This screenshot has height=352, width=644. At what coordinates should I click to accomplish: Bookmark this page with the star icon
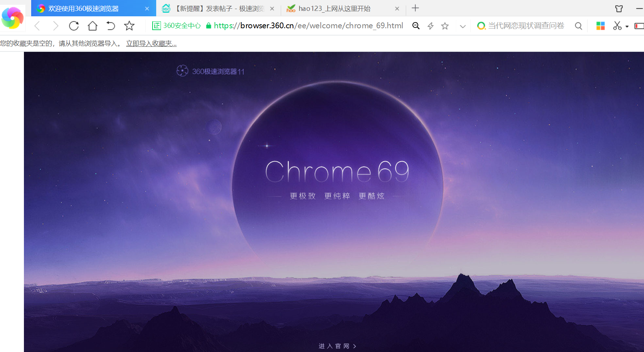click(x=445, y=26)
